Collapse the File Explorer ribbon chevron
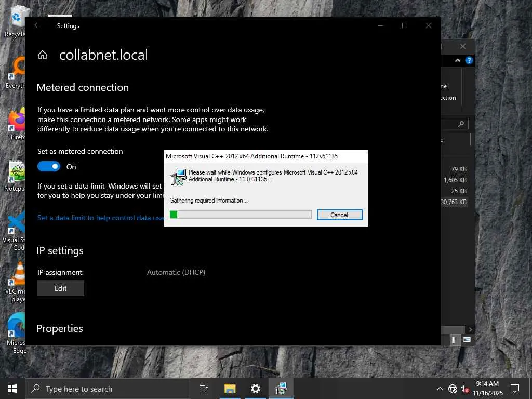This screenshot has width=532, height=399. coord(457,60)
